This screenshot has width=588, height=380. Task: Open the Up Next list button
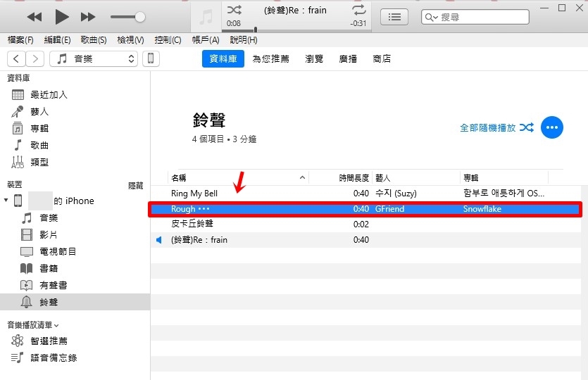394,17
